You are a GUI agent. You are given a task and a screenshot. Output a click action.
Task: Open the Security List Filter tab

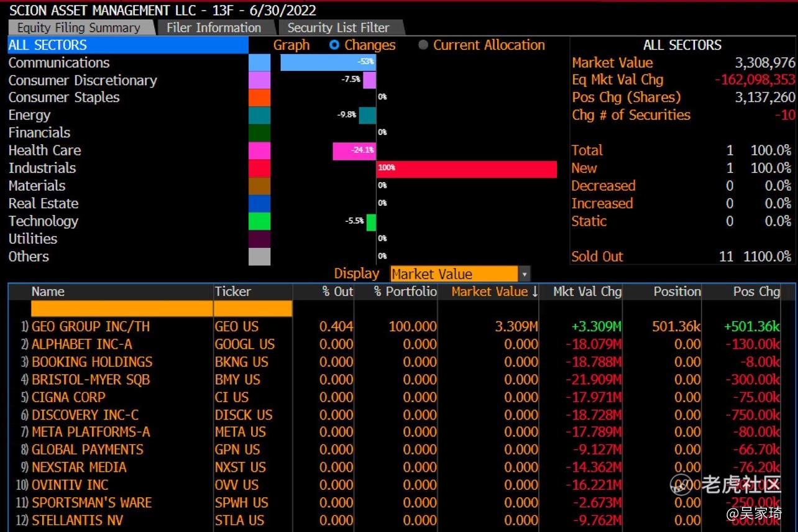339,28
